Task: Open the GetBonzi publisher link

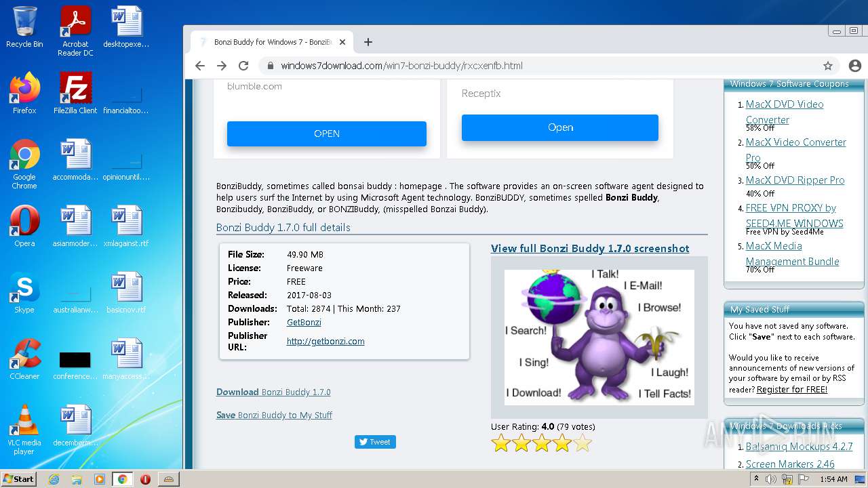Action: point(304,322)
